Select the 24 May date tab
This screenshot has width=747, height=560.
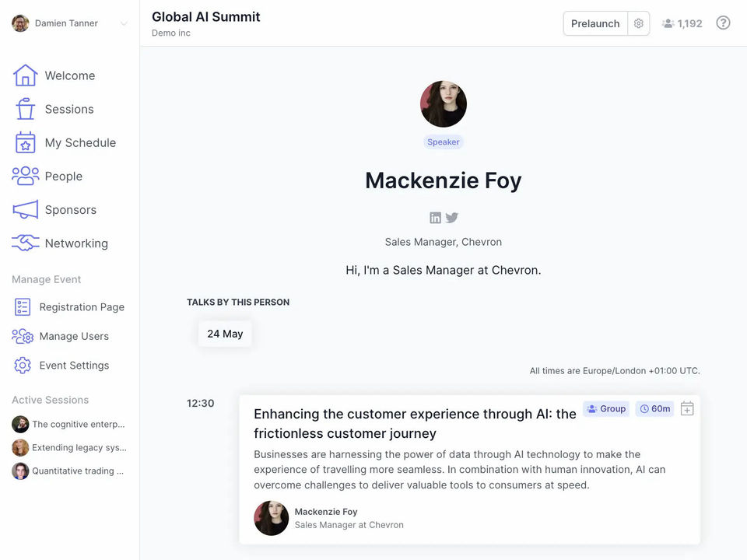click(225, 334)
